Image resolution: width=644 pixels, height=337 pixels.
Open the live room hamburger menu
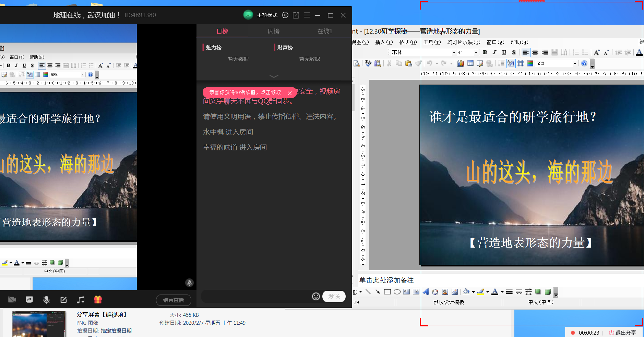coord(307,15)
